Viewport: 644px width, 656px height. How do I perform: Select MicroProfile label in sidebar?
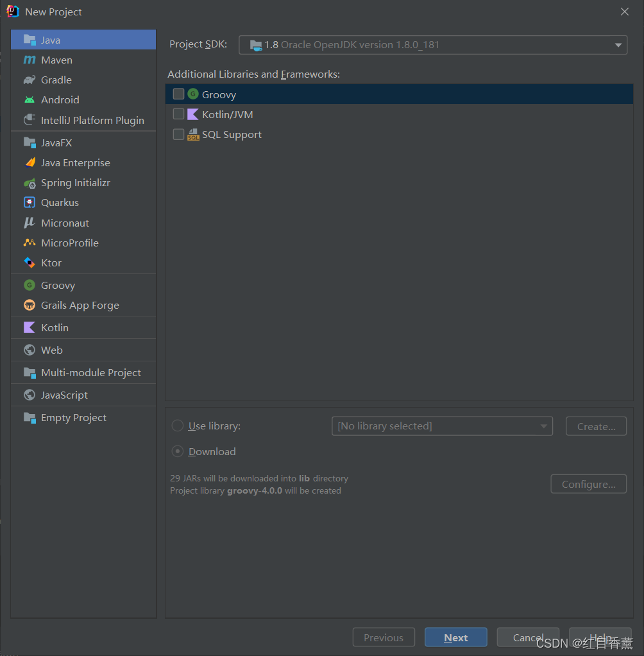click(70, 243)
